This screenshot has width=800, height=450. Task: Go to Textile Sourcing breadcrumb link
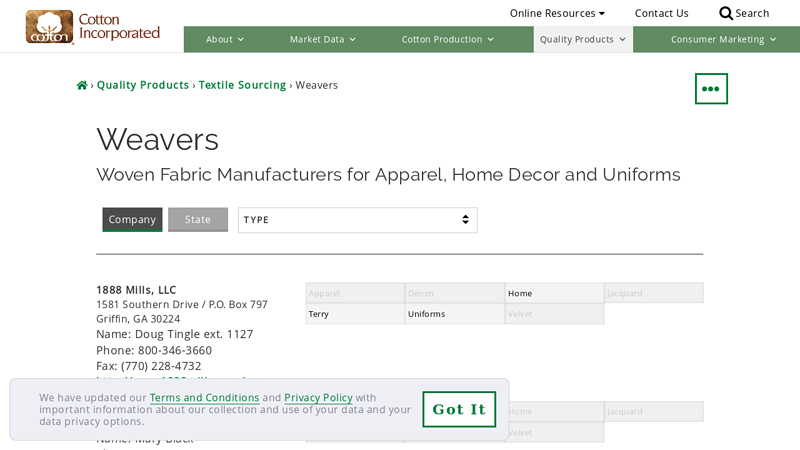tap(242, 86)
